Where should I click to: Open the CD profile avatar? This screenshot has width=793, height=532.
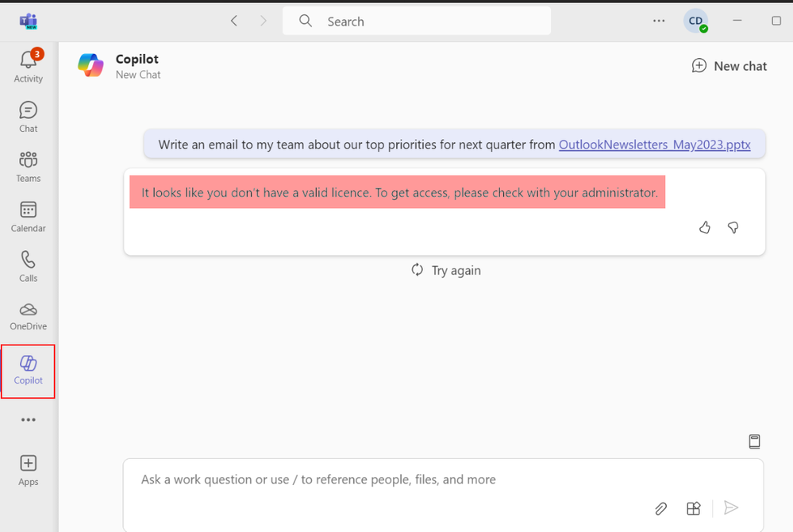696,21
